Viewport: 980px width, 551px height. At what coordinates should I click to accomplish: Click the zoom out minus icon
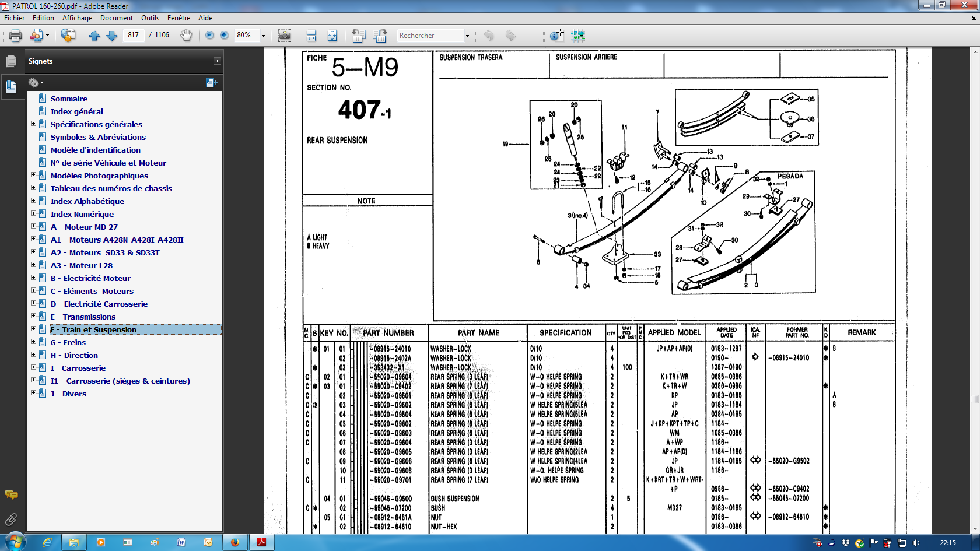pos(209,36)
